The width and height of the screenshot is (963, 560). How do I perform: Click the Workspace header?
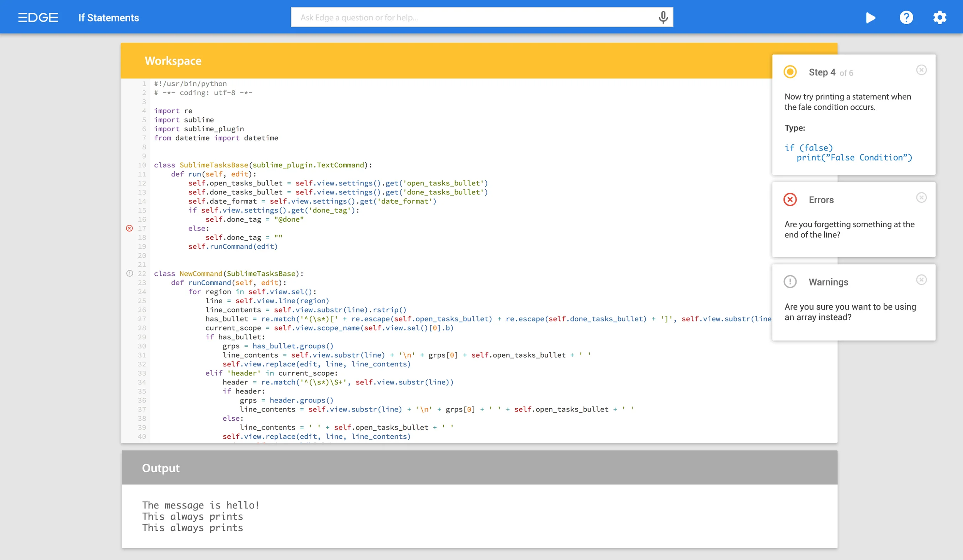(173, 61)
